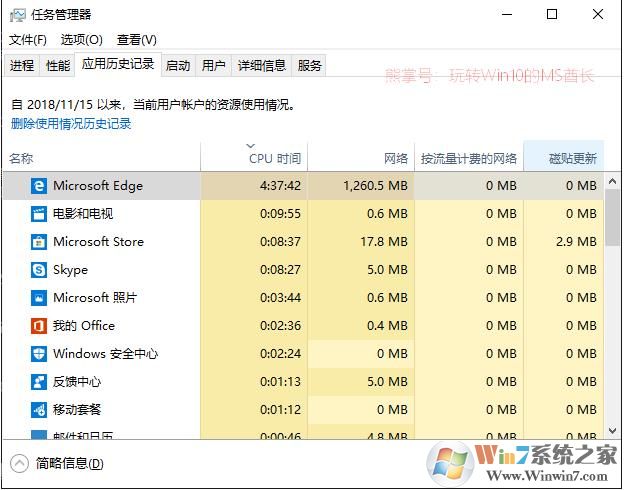Sort by the 名称 column header

[101, 158]
